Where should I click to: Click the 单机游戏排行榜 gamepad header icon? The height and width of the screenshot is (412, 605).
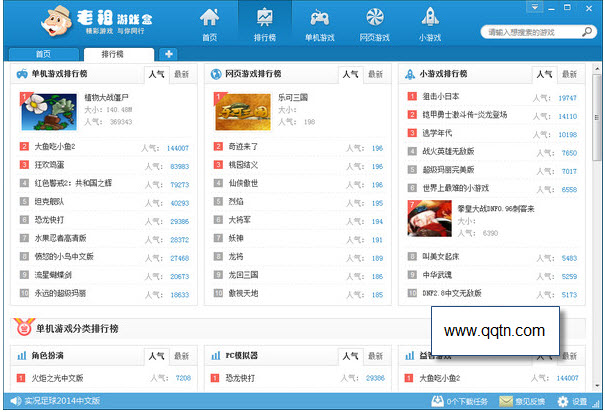pos(22,74)
